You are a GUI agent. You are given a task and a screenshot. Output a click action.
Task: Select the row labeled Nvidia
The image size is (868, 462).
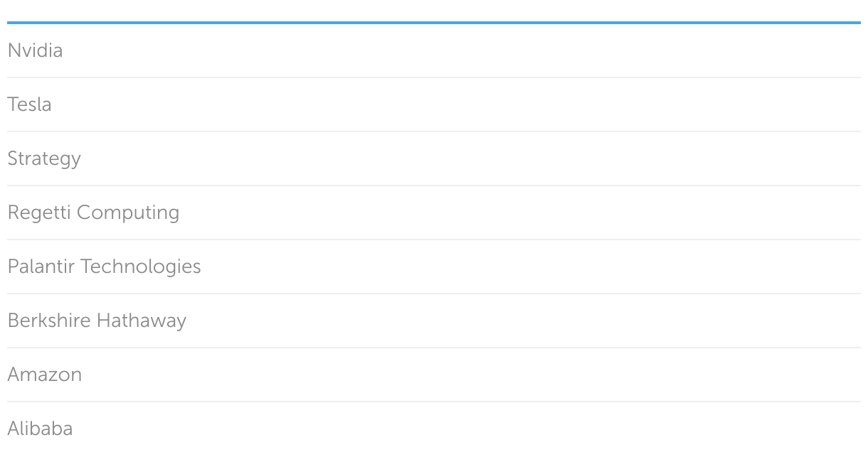click(x=434, y=50)
